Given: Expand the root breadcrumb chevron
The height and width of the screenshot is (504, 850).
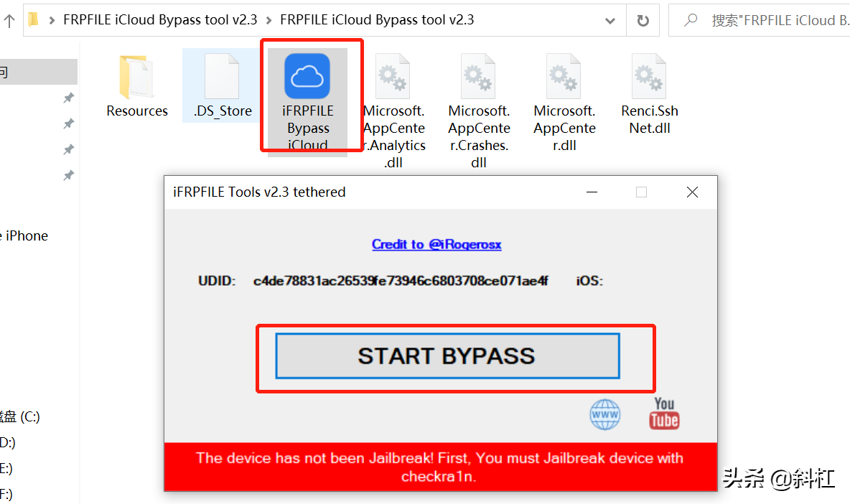Looking at the screenshot, I should [x=52, y=21].
